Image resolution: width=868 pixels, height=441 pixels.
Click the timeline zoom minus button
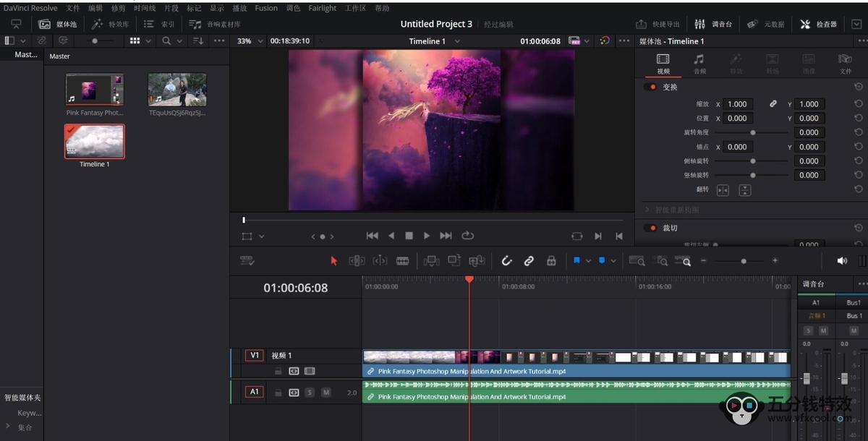point(703,261)
